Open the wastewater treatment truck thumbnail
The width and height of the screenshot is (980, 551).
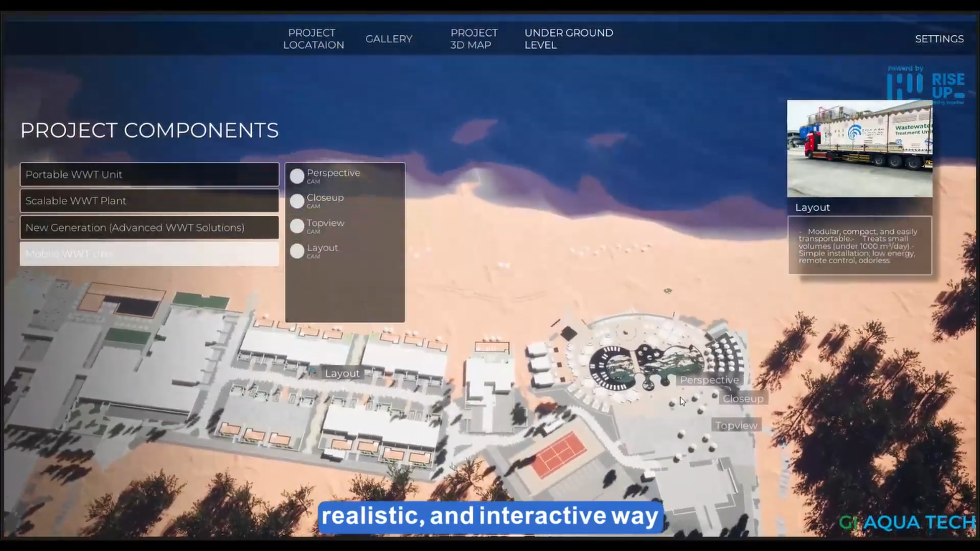(x=859, y=149)
